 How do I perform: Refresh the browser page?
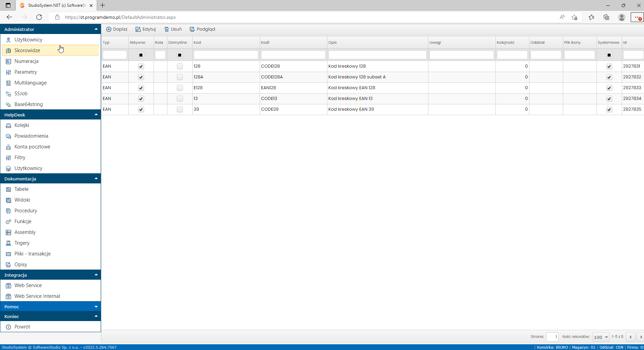coord(39,17)
